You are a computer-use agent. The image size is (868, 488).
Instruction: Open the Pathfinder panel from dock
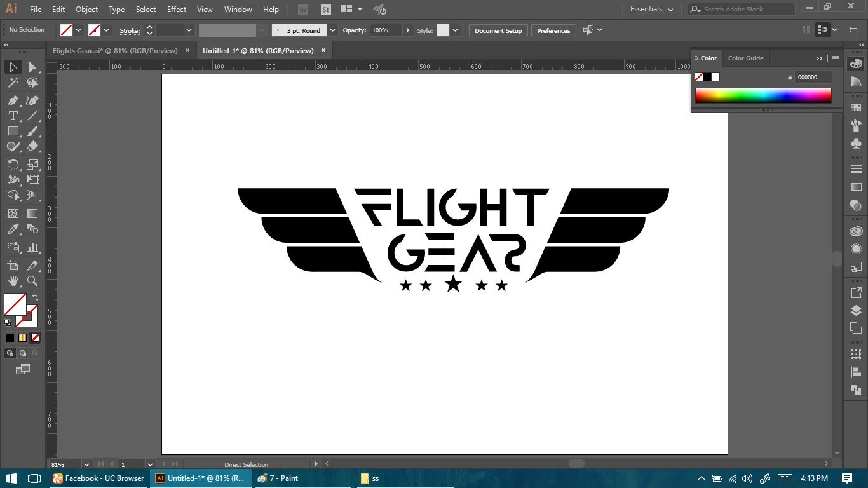(856, 390)
